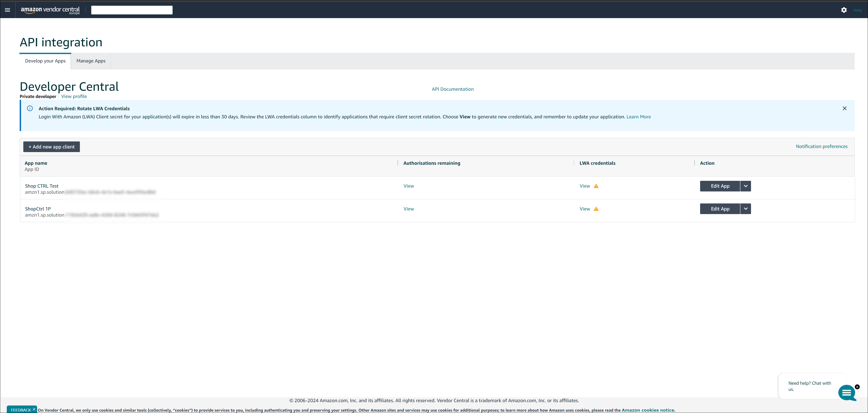Focus the search field in header
Screen dimensions: 868x413
point(132,10)
